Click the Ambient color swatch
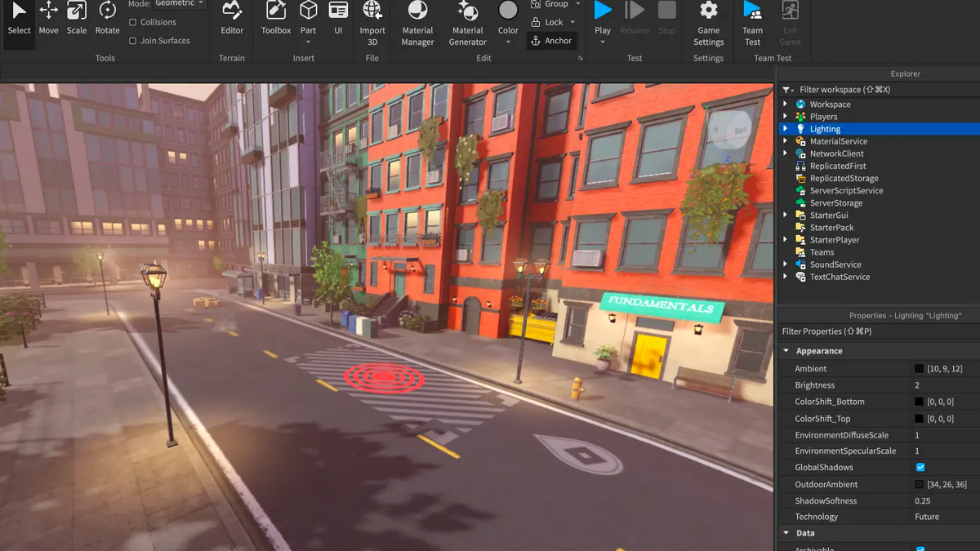This screenshot has width=980, height=551. pos(920,369)
